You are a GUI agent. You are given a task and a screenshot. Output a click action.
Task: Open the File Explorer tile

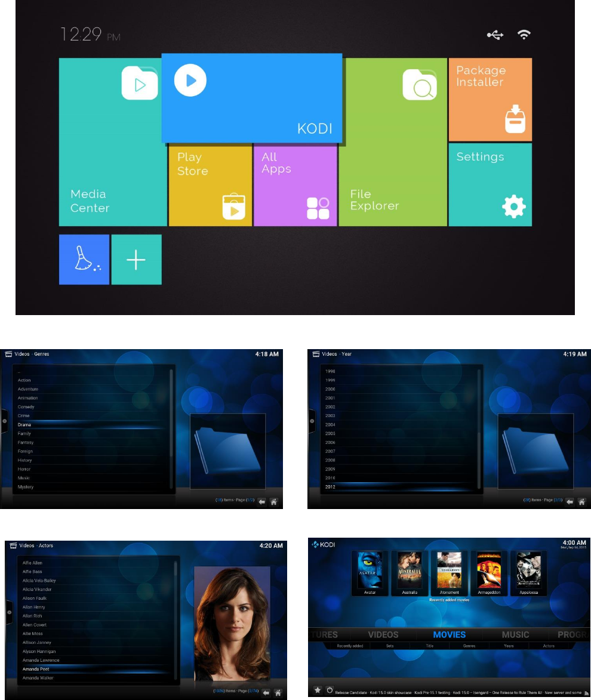click(x=393, y=142)
